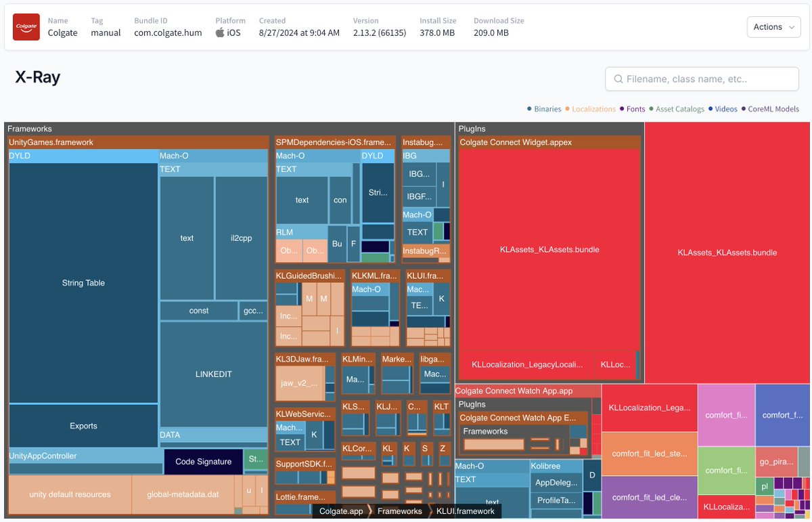This screenshot has height=522, width=812.
Task: Click the UnityGames.framework header
Action: pos(138,142)
